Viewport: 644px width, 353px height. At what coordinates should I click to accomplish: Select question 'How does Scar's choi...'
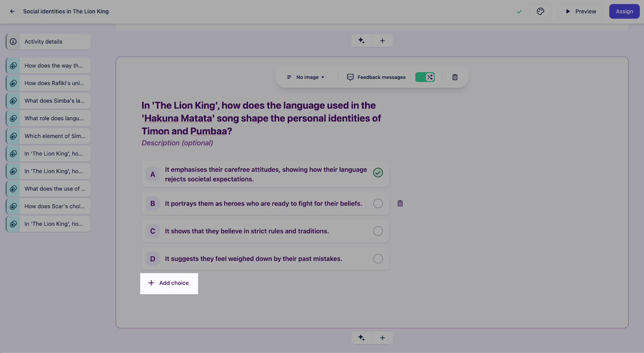(x=48, y=206)
